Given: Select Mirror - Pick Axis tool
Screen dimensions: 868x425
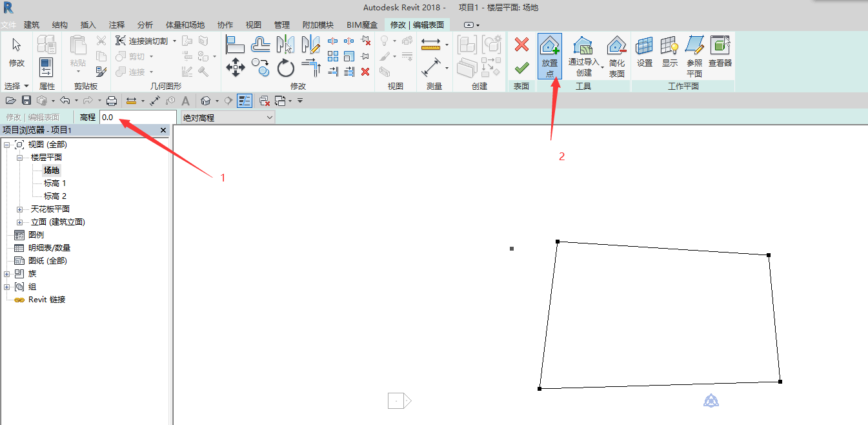Looking at the screenshot, I should click(285, 44).
